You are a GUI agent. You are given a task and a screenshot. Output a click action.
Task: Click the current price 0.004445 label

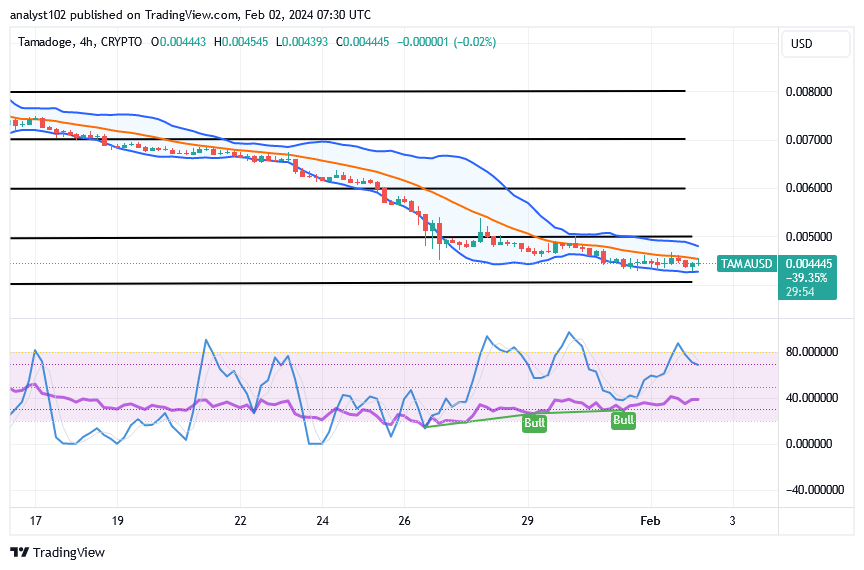pyautogui.click(x=808, y=264)
